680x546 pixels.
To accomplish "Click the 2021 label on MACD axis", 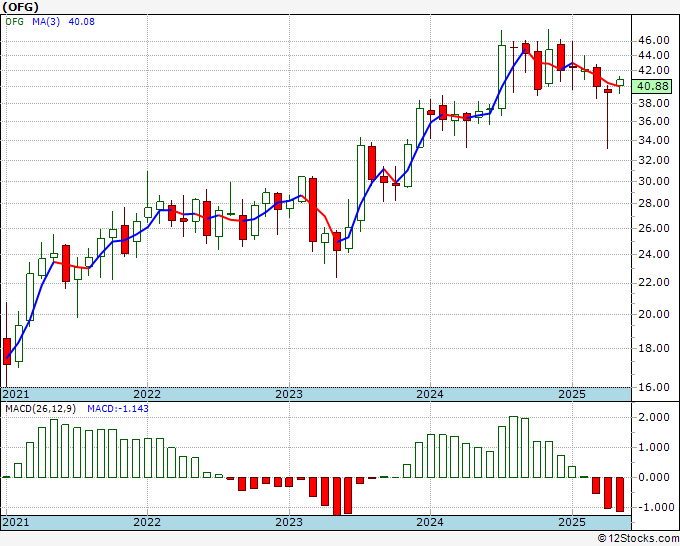I will click(x=16, y=522).
